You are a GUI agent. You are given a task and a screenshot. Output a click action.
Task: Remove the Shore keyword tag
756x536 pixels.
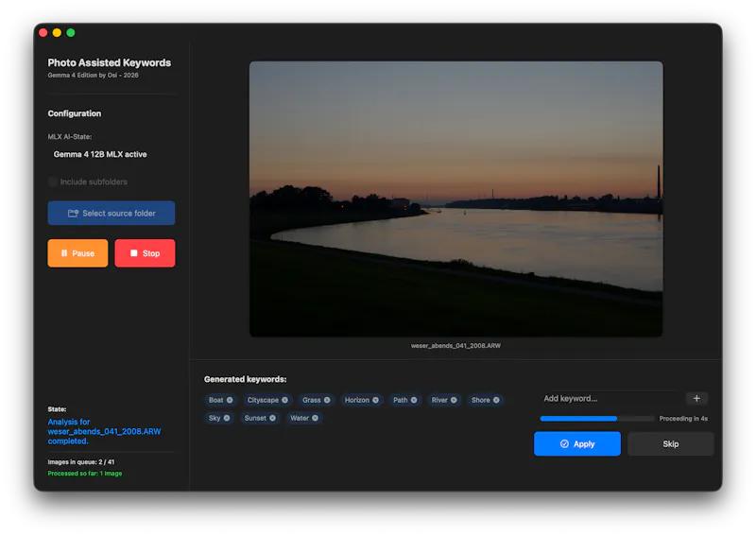pyautogui.click(x=496, y=400)
